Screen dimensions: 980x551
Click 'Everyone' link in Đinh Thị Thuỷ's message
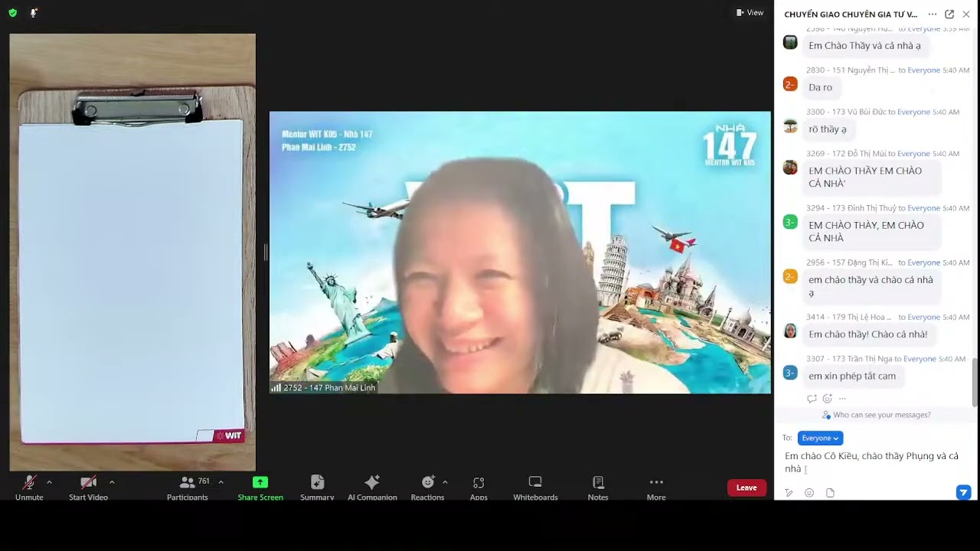(x=923, y=208)
